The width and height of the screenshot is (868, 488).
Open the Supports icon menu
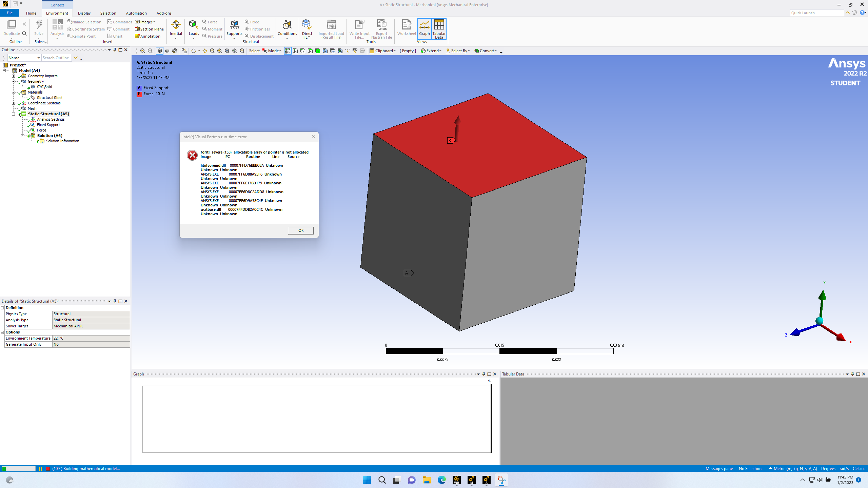coord(234,25)
